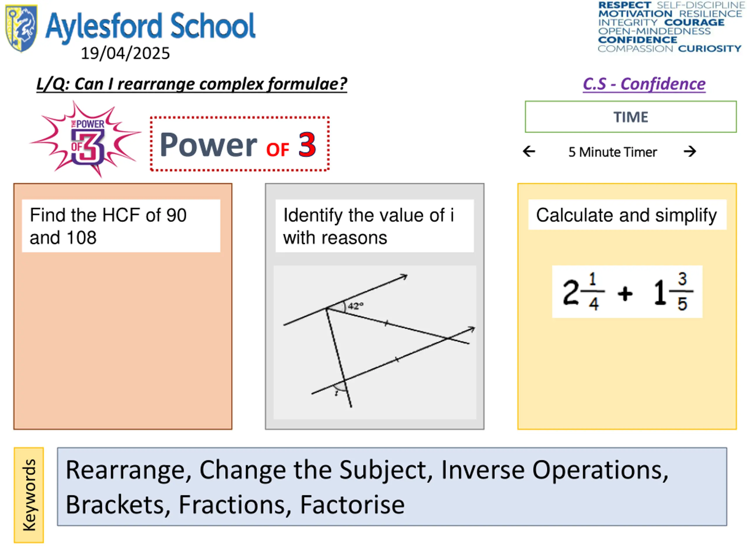This screenshot has height=560, width=747.
Task: Click the date 19/04/2025
Action: click(125, 53)
